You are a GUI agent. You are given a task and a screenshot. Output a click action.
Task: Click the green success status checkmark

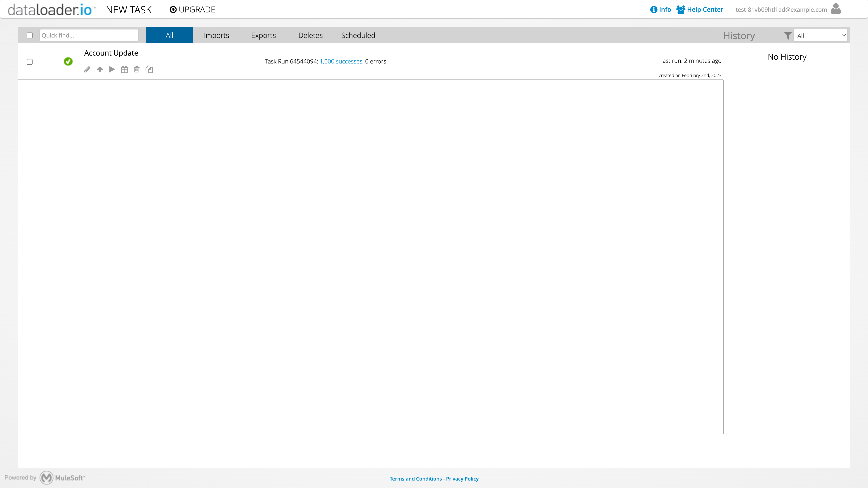tap(68, 62)
